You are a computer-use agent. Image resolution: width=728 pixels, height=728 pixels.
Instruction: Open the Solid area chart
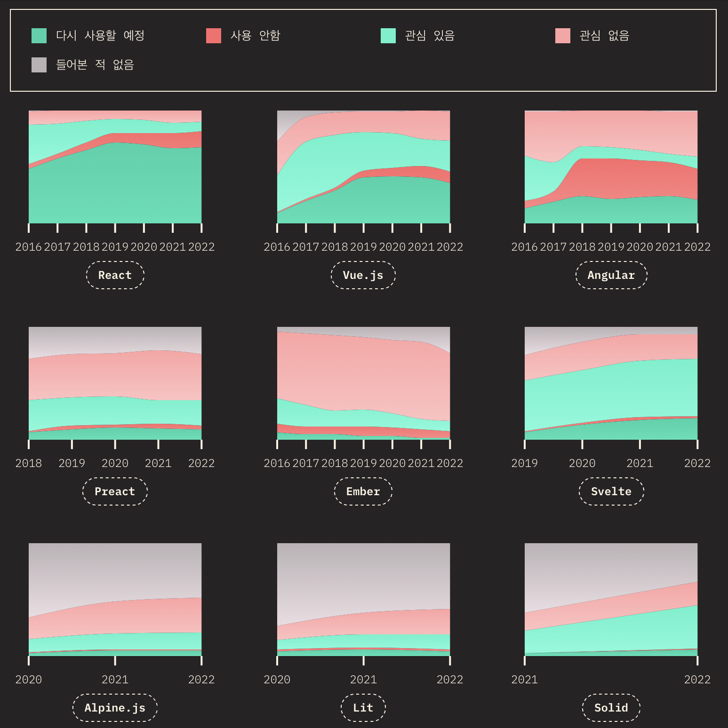point(611,600)
